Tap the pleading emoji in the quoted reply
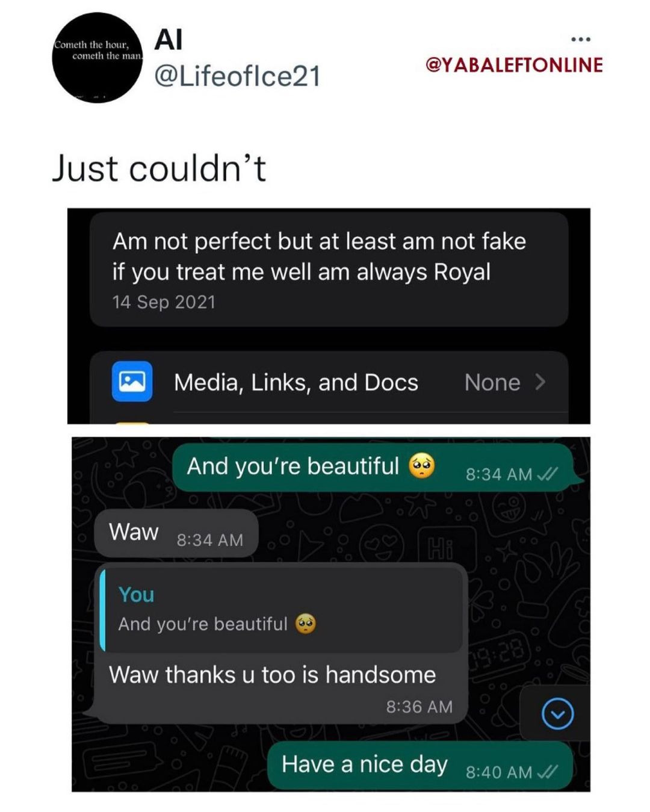Viewport: 650px width, 812px height. pos(306,624)
